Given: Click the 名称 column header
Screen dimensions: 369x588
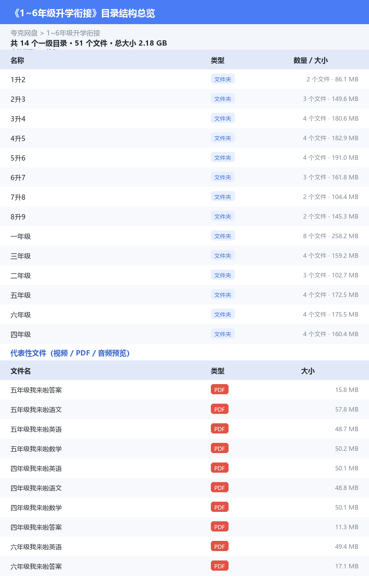Looking at the screenshot, I should 17,60.
